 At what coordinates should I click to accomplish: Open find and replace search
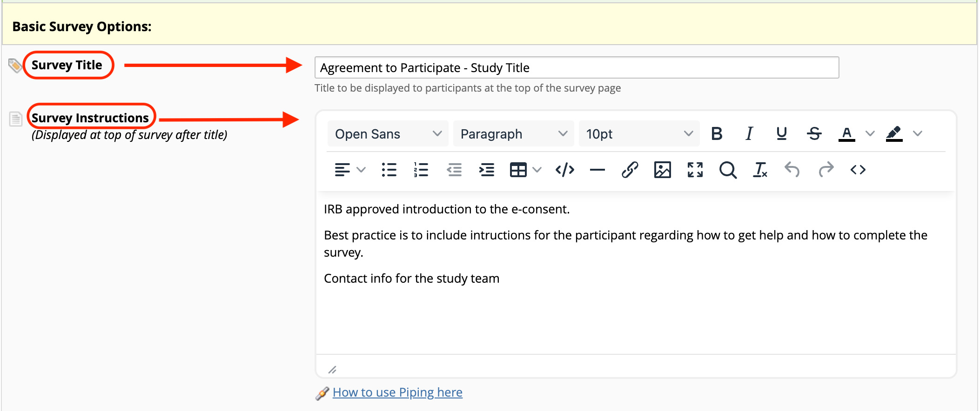(728, 170)
